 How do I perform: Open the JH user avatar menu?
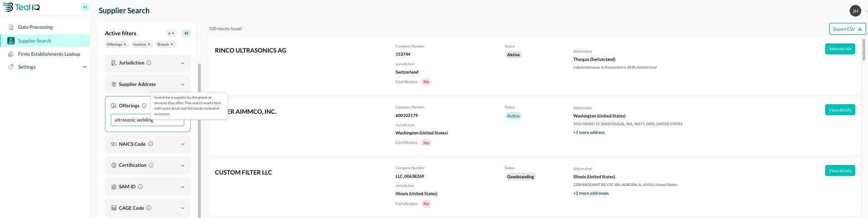click(855, 11)
